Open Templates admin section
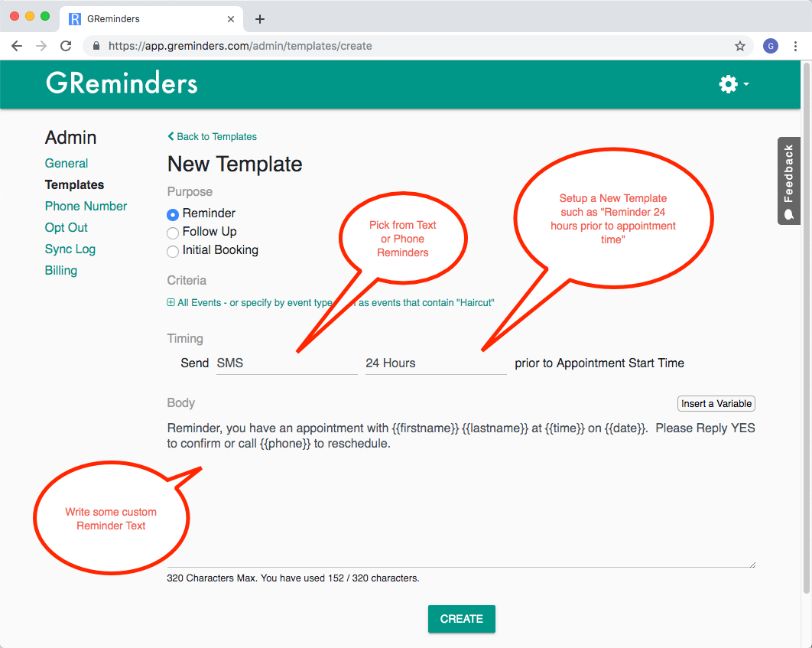This screenshot has width=812, height=648. click(x=75, y=185)
